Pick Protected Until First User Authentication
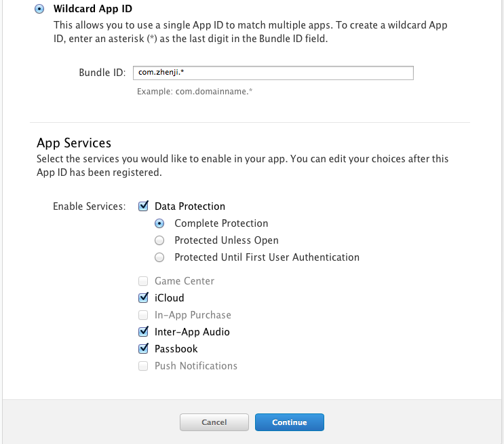 click(159, 257)
